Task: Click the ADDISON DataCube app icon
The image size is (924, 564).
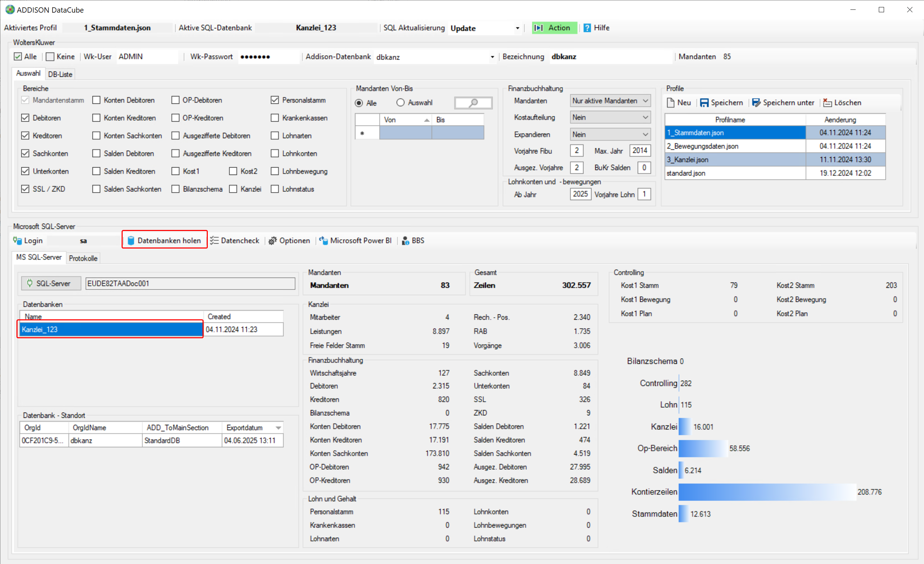Action: coord(9,10)
